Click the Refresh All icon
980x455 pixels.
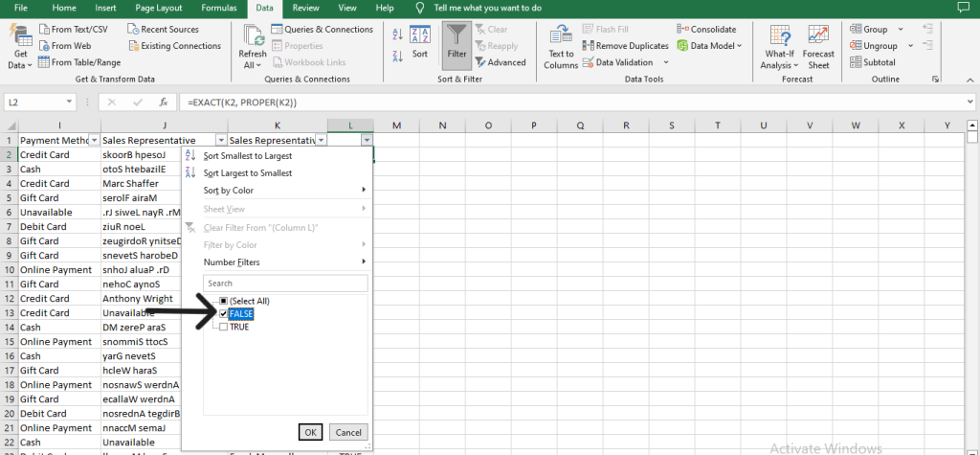coord(253,37)
